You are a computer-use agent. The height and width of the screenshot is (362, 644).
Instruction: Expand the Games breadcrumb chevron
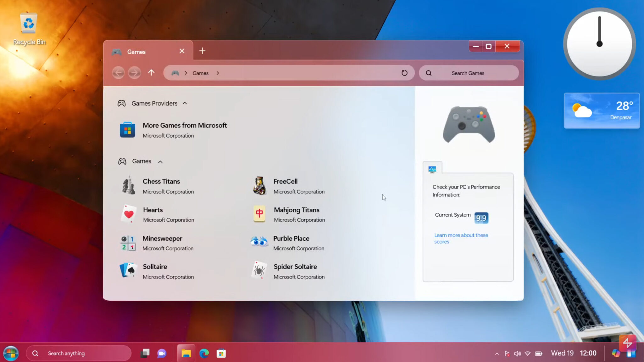pos(218,73)
